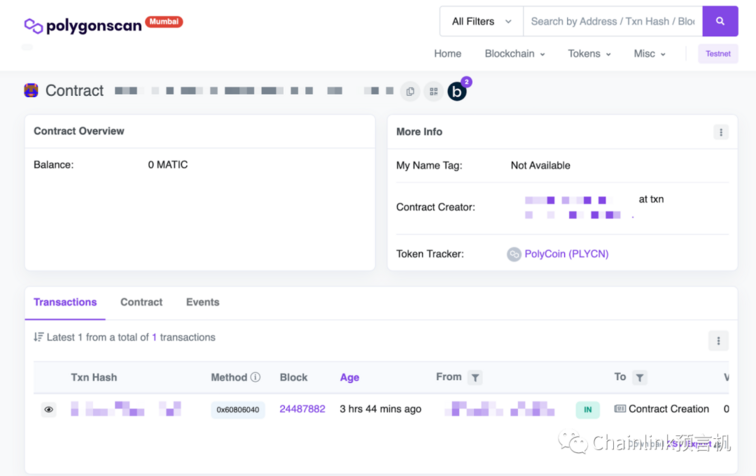This screenshot has width=756, height=476.
Task: Switch to the Contract tab
Action: click(141, 302)
